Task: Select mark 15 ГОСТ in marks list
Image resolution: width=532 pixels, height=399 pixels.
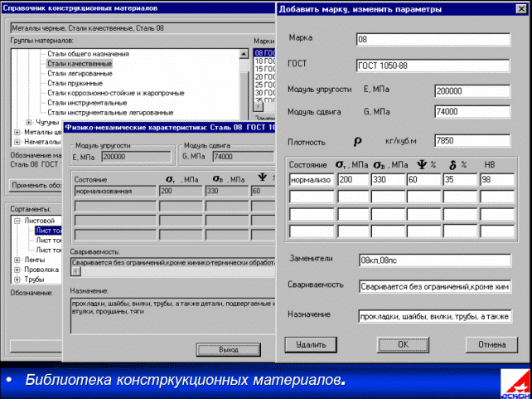Action: (265, 69)
